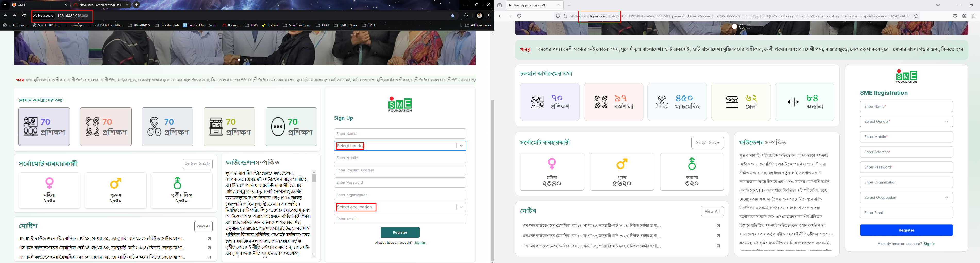Image resolution: width=980 pixels, height=263 pixels.
Task: Click the Not secure site info badge
Action: (43, 16)
